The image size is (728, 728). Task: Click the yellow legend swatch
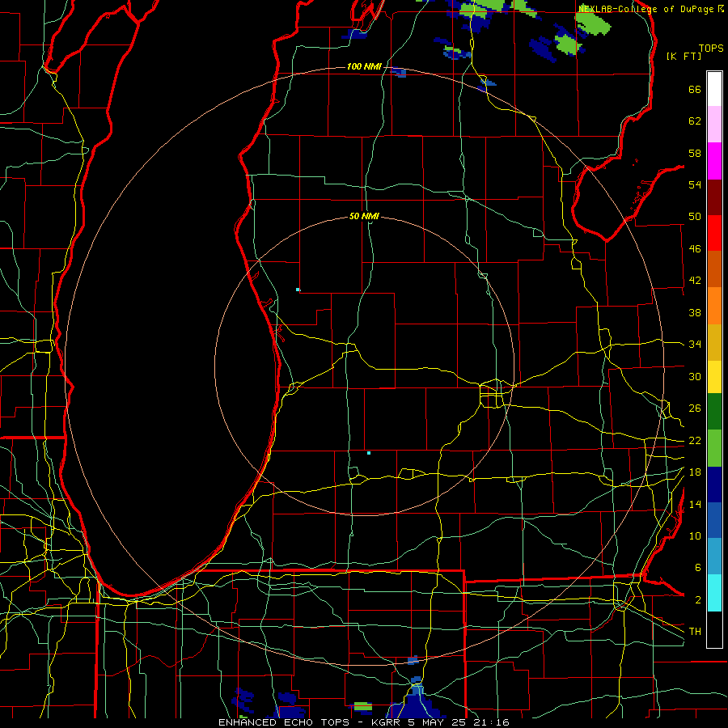pyautogui.click(x=714, y=377)
